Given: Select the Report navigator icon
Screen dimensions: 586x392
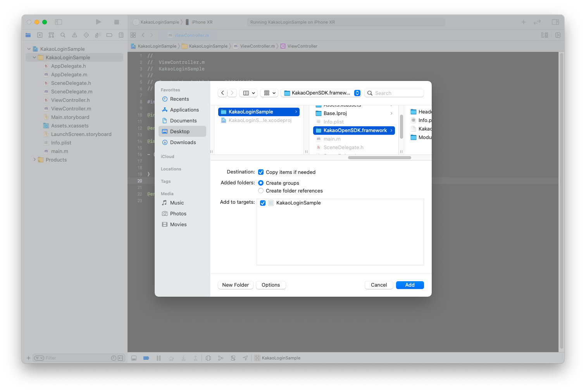Looking at the screenshot, I should click(121, 35).
